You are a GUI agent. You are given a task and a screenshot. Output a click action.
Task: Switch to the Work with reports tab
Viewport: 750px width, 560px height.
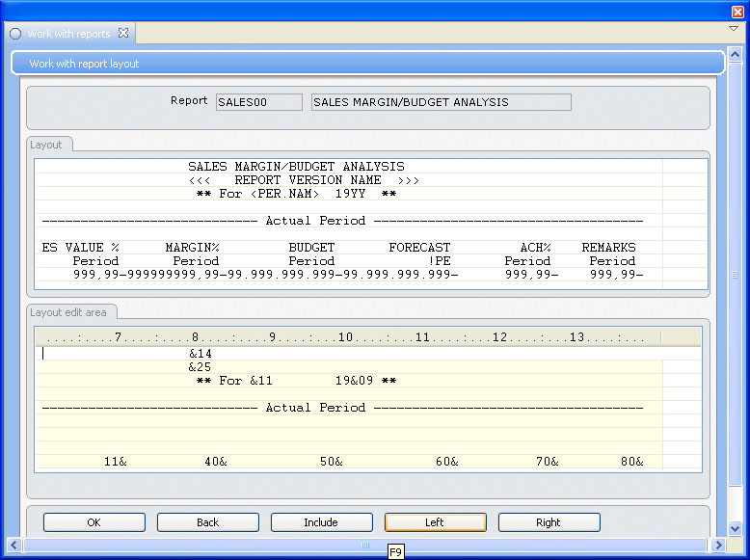point(68,34)
